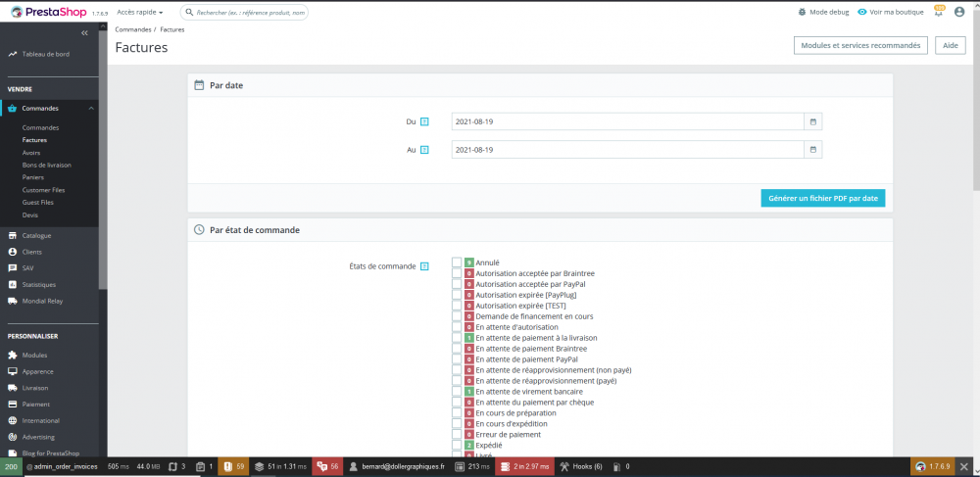Click the eye icon of Voir ma boutique

(x=862, y=12)
